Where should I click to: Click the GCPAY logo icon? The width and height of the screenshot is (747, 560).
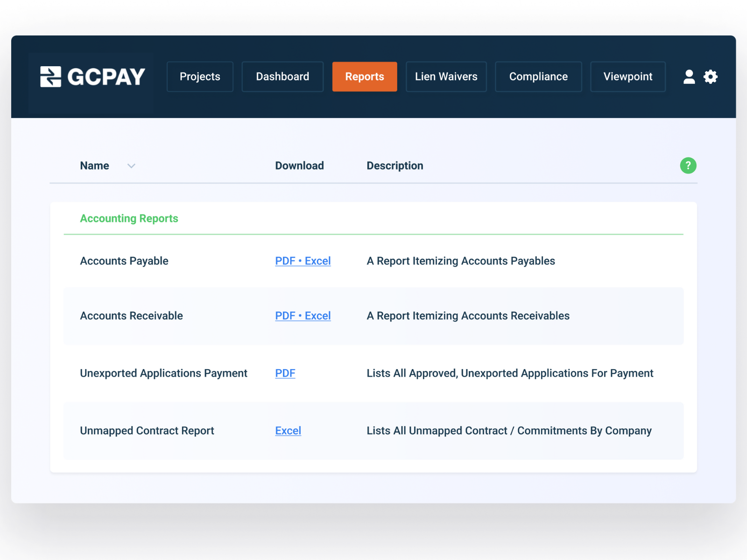pos(49,77)
